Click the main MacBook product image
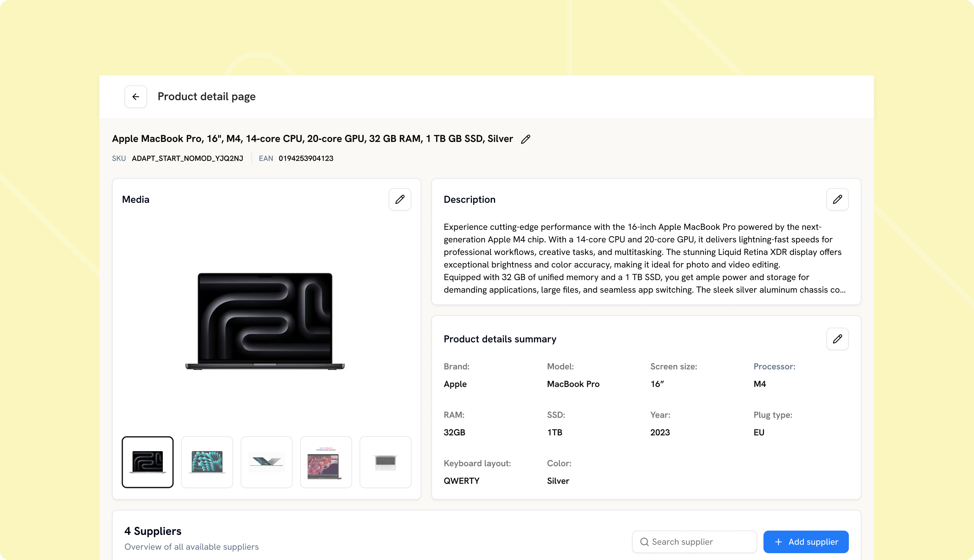The image size is (974, 560). point(265,321)
